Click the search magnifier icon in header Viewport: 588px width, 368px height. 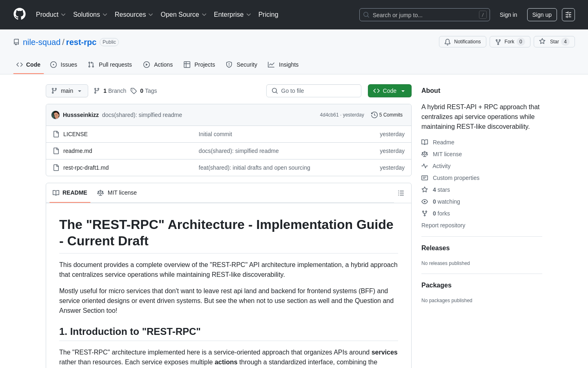tap(366, 15)
